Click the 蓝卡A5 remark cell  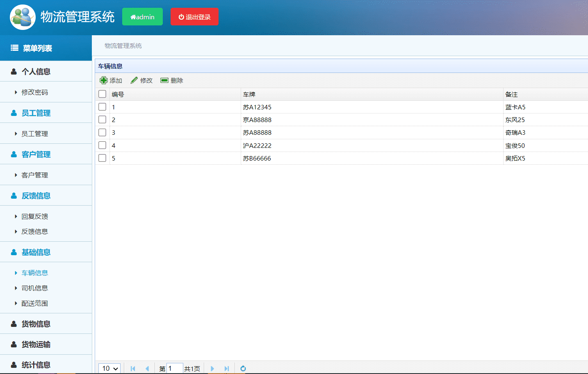tap(546, 107)
